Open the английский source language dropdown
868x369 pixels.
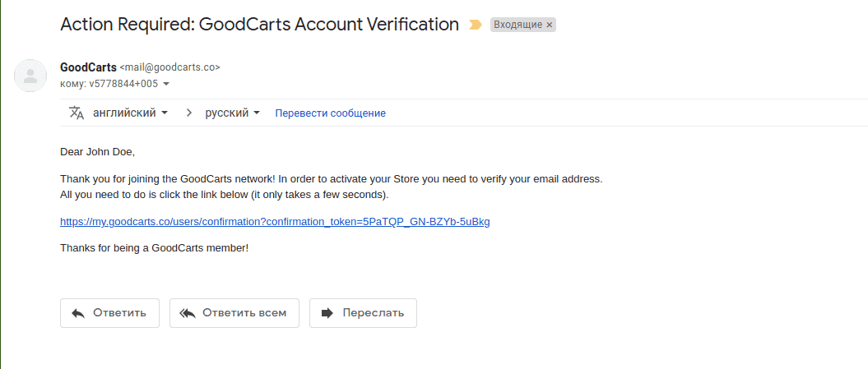click(x=131, y=113)
